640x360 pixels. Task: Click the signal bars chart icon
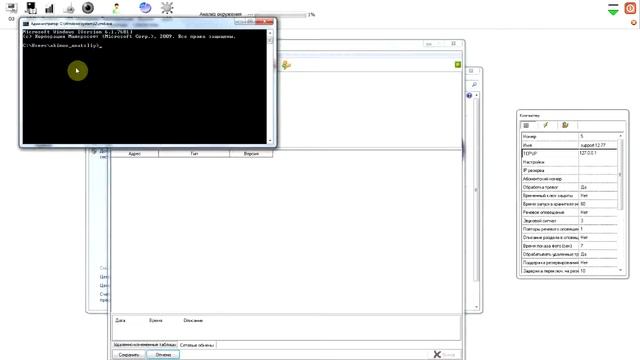coord(49,9)
